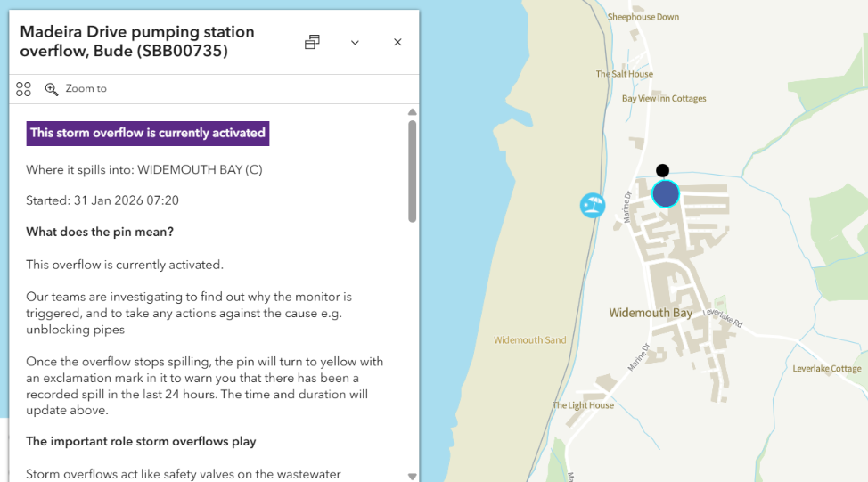Click the Zoom to text label
This screenshot has height=482, width=868.
86,89
